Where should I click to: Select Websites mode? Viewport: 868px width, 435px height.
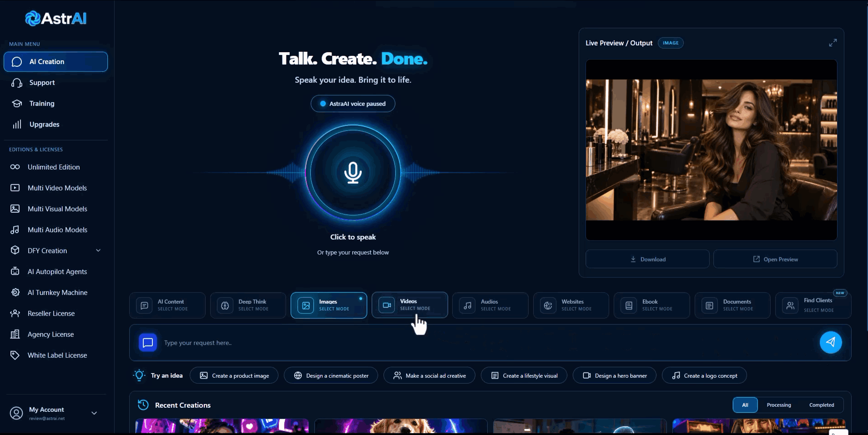click(571, 305)
